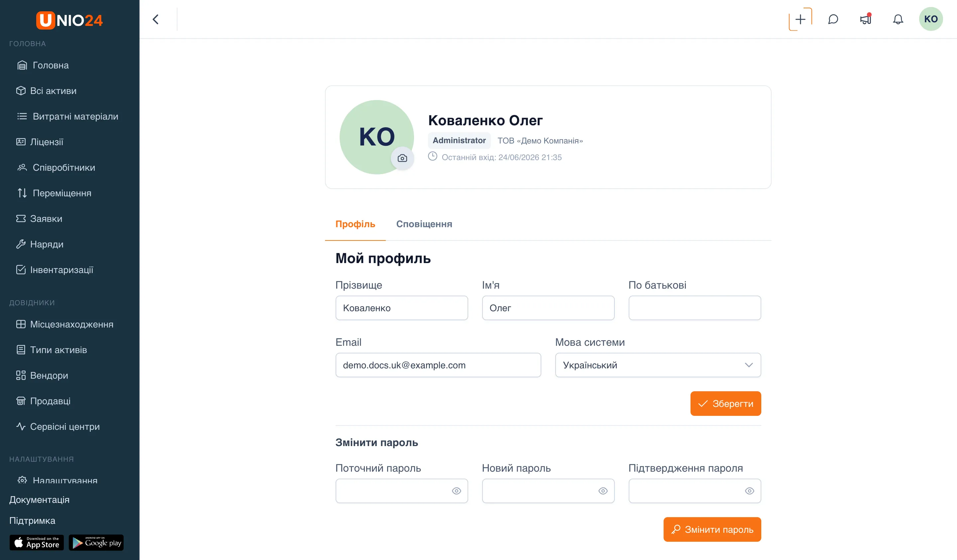Click the Email input field
Image resolution: width=957 pixels, height=560 pixels.
pyautogui.click(x=438, y=365)
